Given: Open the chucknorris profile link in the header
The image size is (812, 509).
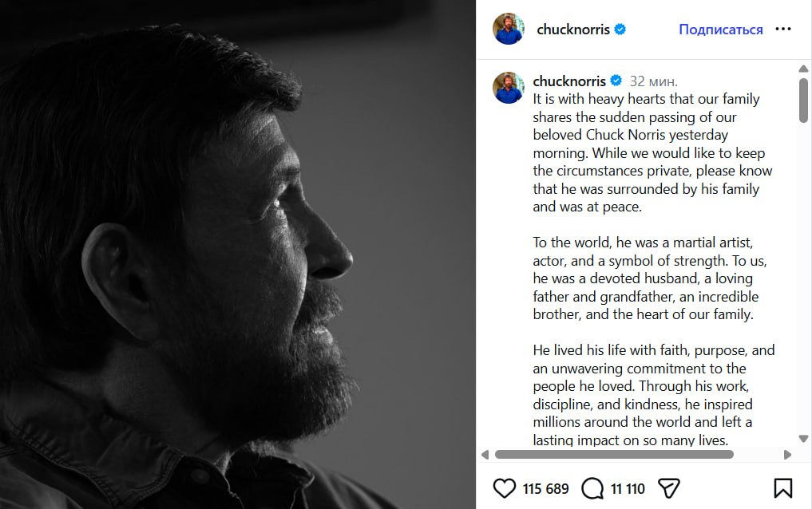Looking at the screenshot, I should coord(573,30).
